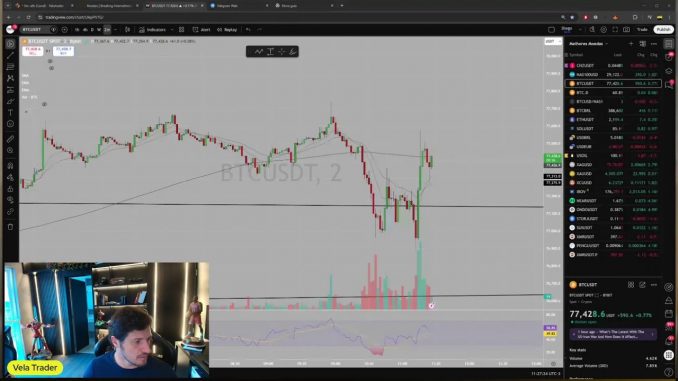Select the D daily timeframe
The image size is (678, 381).
pyautogui.click(x=92, y=30)
